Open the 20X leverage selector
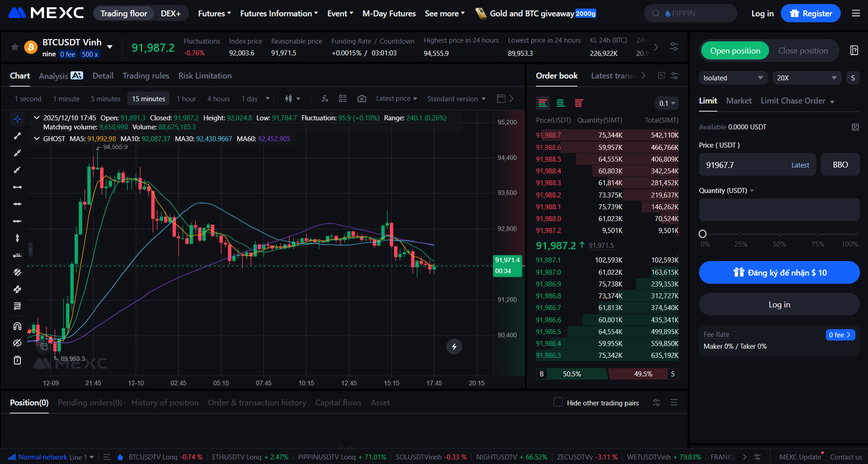 click(807, 78)
